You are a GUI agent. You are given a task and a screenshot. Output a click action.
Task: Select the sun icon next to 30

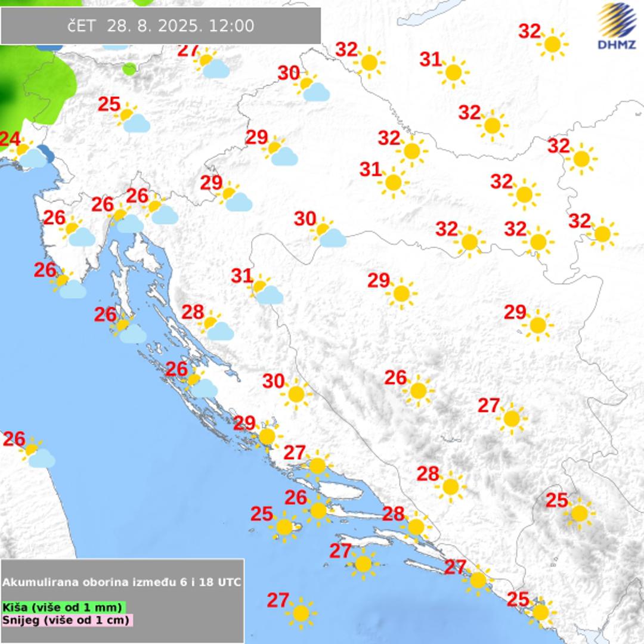click(x=296, y=394)
